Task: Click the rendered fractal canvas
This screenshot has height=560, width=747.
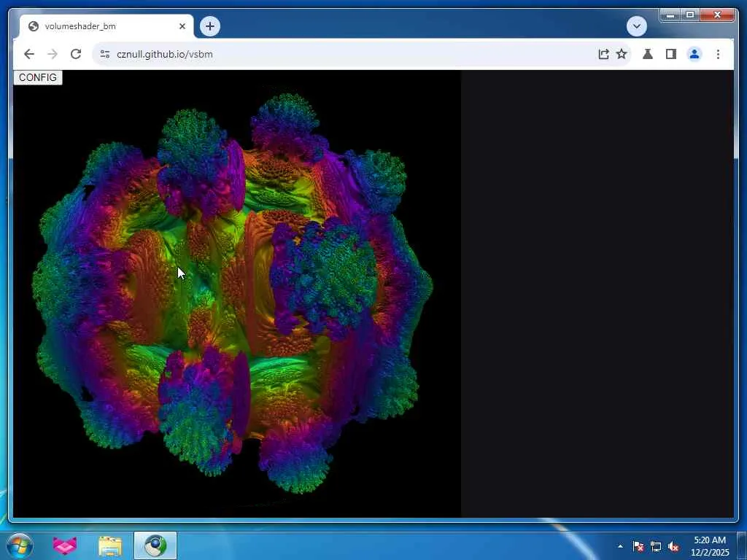Action: pos(237,293)
